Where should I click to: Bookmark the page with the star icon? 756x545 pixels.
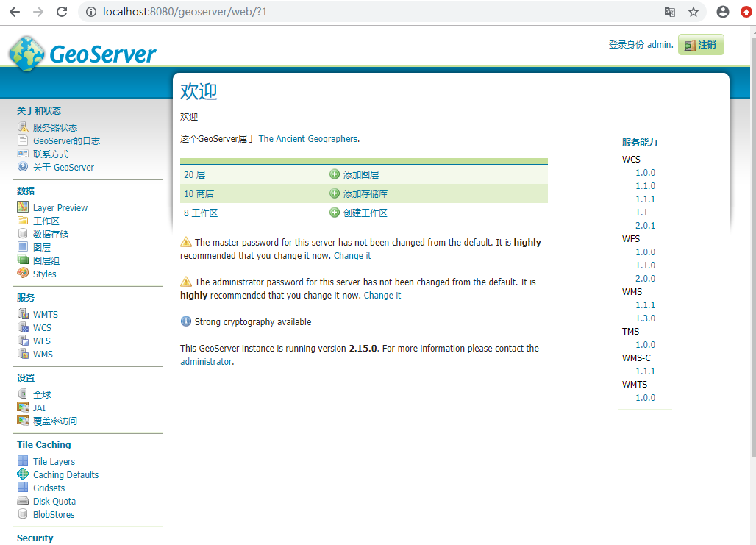pos(693,12)
